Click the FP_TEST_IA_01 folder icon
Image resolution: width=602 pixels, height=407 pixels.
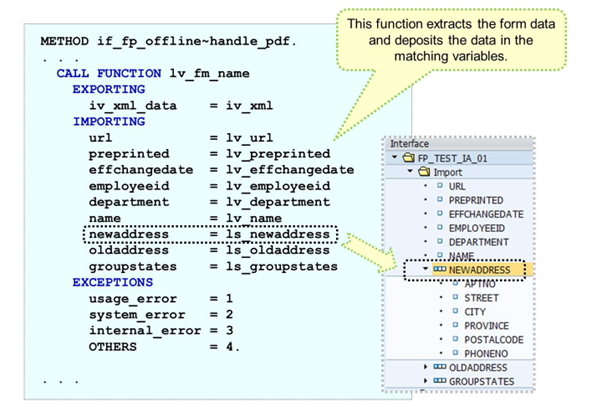[407, 158]
